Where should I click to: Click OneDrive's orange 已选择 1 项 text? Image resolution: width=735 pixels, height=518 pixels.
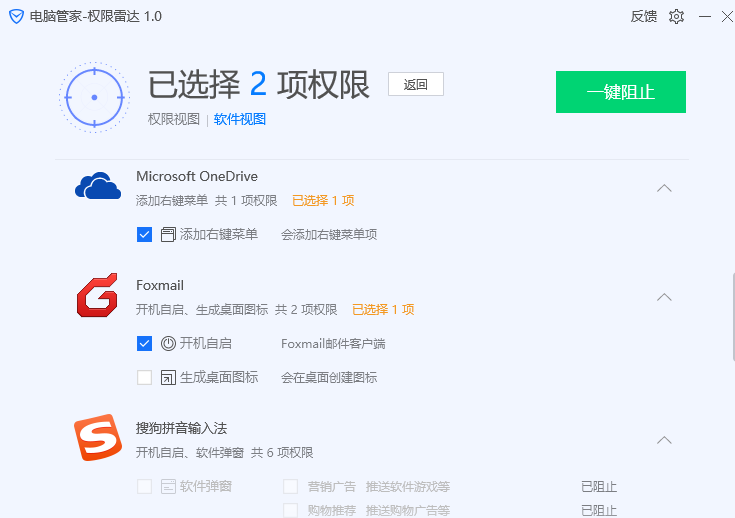323,201
